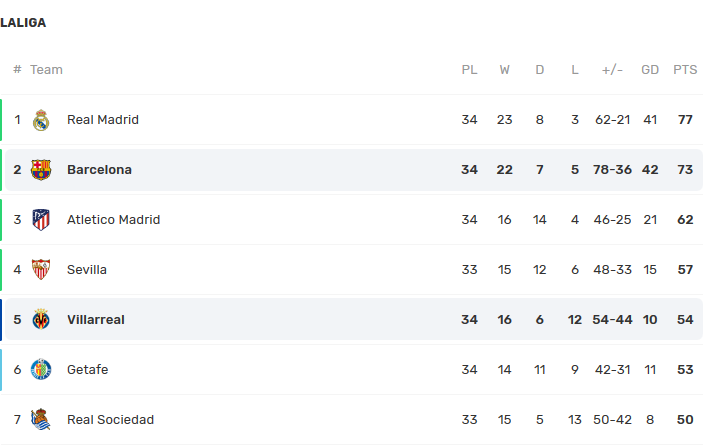Click the GD column header

point(650,70)
